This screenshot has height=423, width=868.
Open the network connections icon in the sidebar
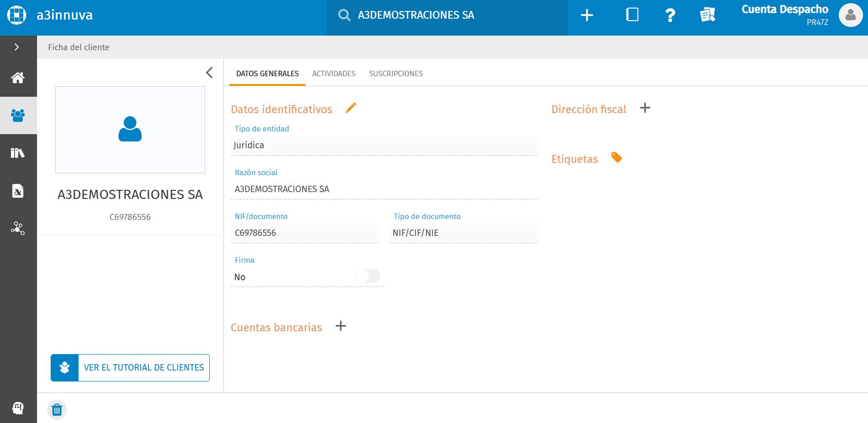pyautogui.click(x=18, y=228)
